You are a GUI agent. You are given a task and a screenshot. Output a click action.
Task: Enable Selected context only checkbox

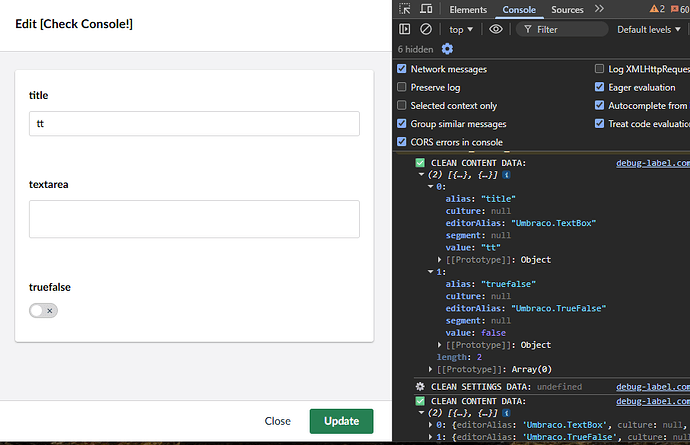tap(401, 105)
